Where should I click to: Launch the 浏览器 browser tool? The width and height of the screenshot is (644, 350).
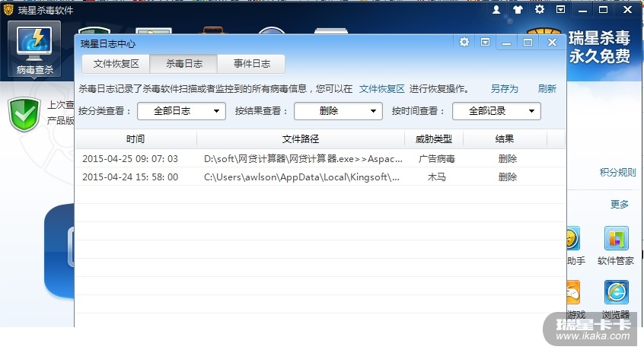616,300
